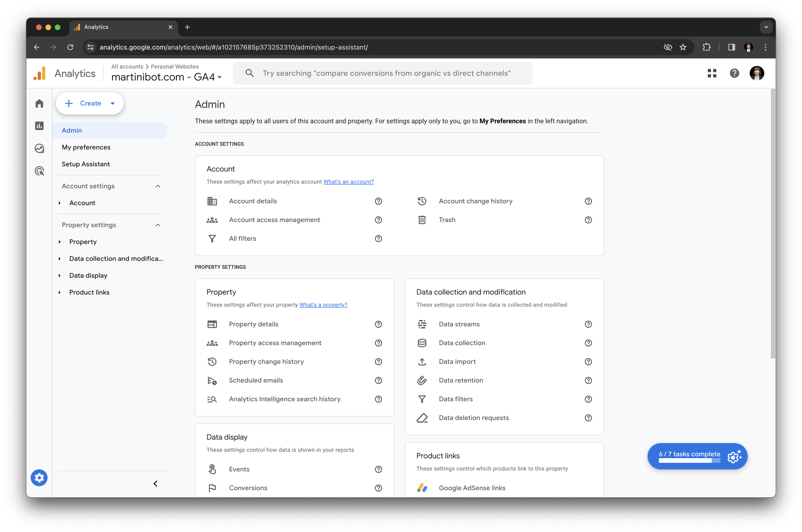The height and width of the screenshot is (532, 802).
Task: Click the Admin gear icon at bottom left
Action: [x=39, y=478]
